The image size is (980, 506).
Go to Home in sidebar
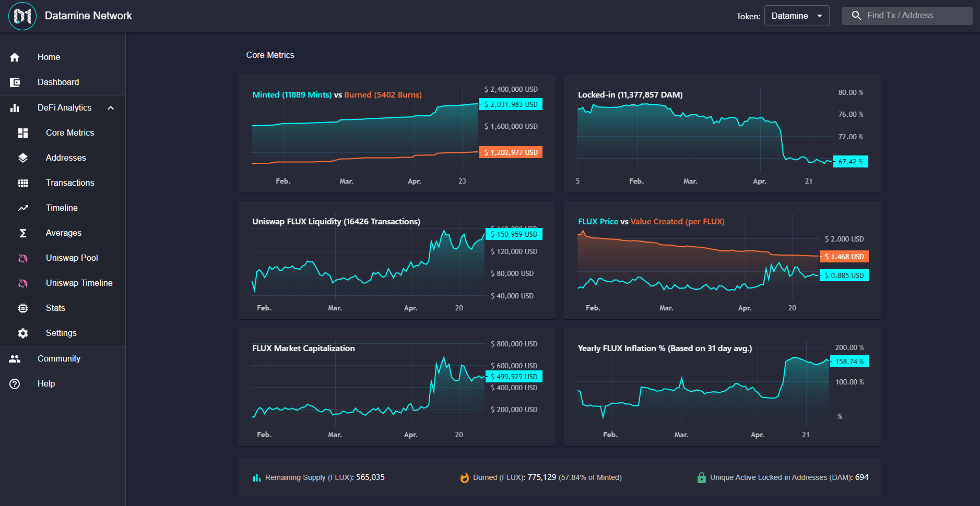[x=63, y=57]
